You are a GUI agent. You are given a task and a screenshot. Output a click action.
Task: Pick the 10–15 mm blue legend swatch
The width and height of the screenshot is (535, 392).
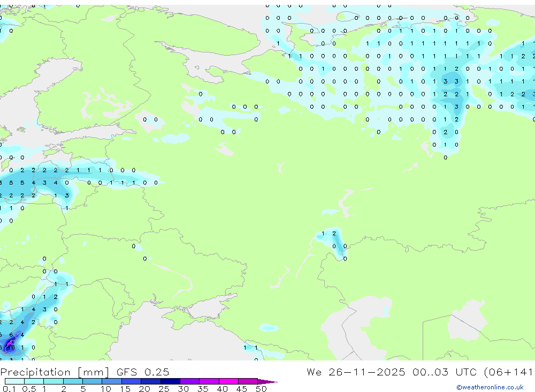point(112,381)
